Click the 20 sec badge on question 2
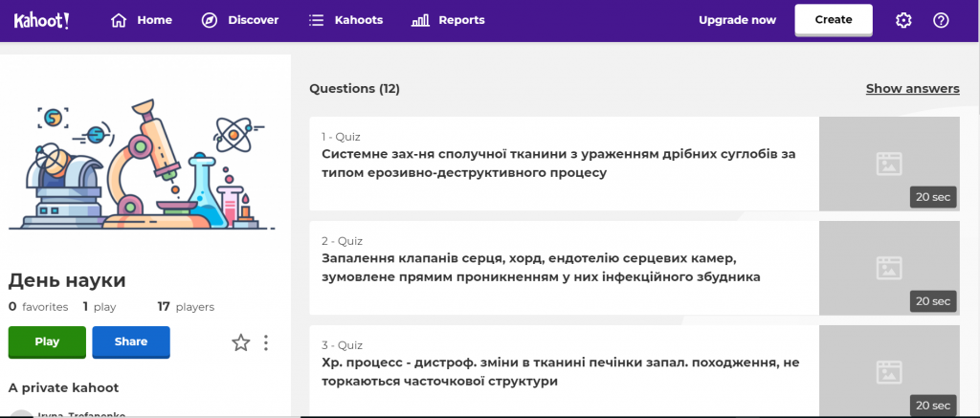The image size is (980, 418). (932, 301)
